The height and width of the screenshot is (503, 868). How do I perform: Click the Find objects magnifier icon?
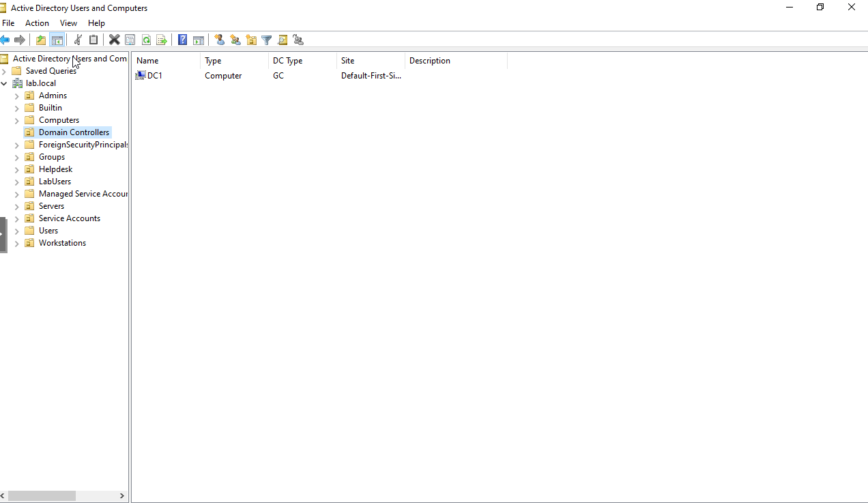283,40
